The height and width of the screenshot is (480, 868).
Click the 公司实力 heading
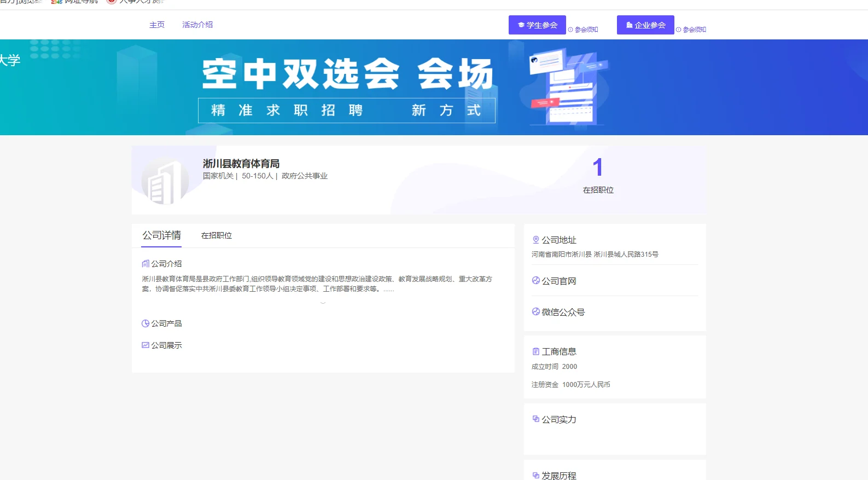click(x=559, y=419)
